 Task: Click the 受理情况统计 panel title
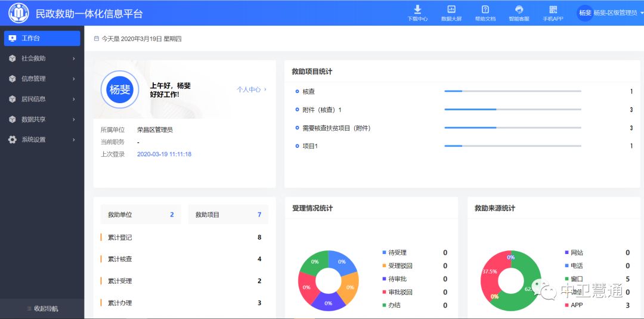312,208
